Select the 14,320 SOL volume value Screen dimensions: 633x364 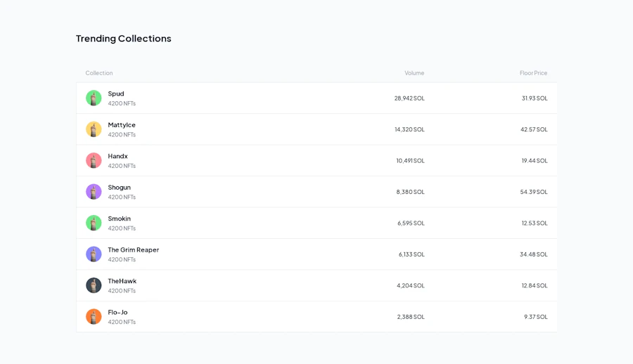[409, 129]
